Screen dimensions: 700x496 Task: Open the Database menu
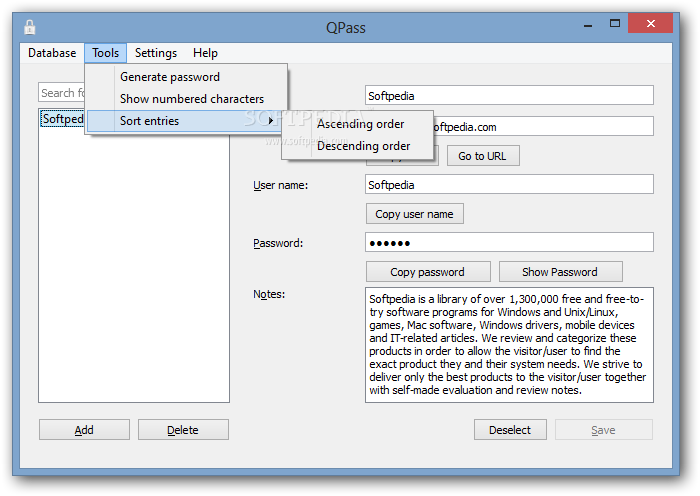tap(52, 53)
